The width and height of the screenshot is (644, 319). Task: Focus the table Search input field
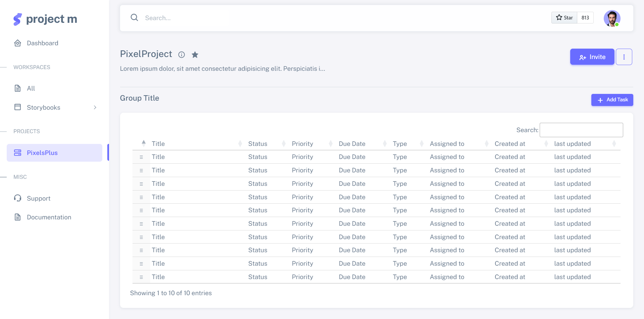coord(581,130)
